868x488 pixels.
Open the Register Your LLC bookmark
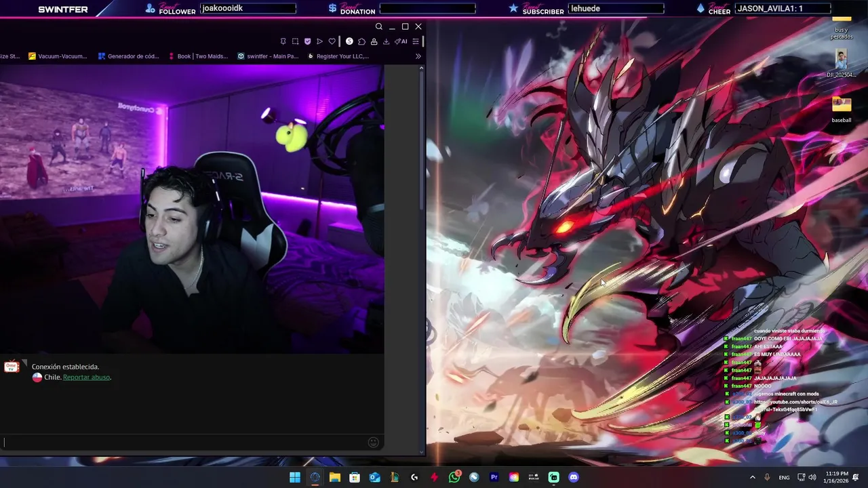click(338, 56)
